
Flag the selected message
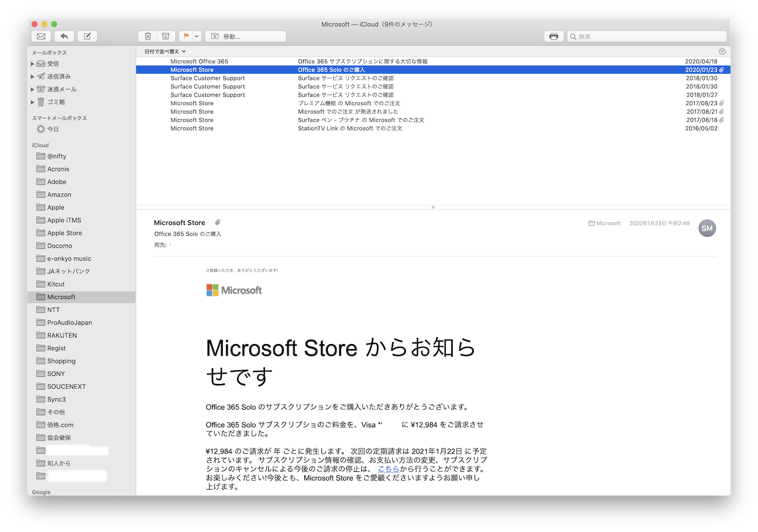coord(185,36)
